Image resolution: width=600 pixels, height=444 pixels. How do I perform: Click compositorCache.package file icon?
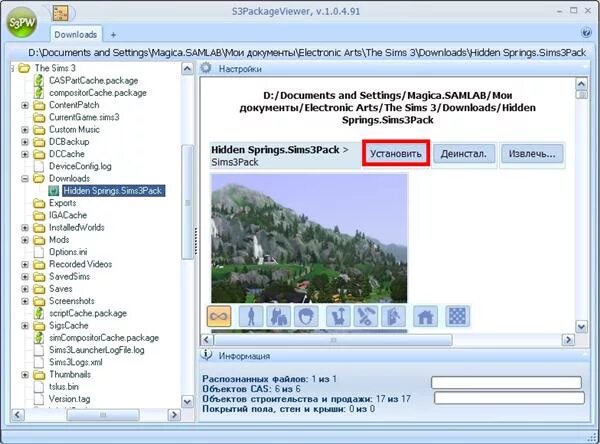(39, 93)
